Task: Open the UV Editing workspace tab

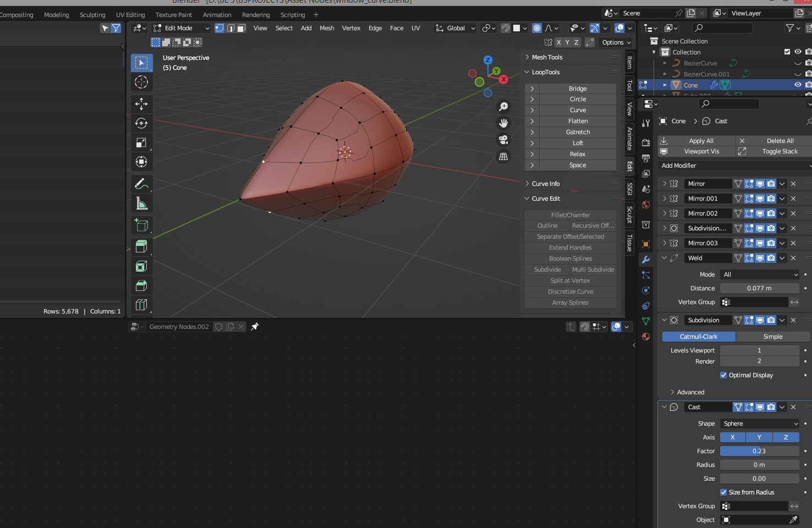Action: (x=130, y=15)
